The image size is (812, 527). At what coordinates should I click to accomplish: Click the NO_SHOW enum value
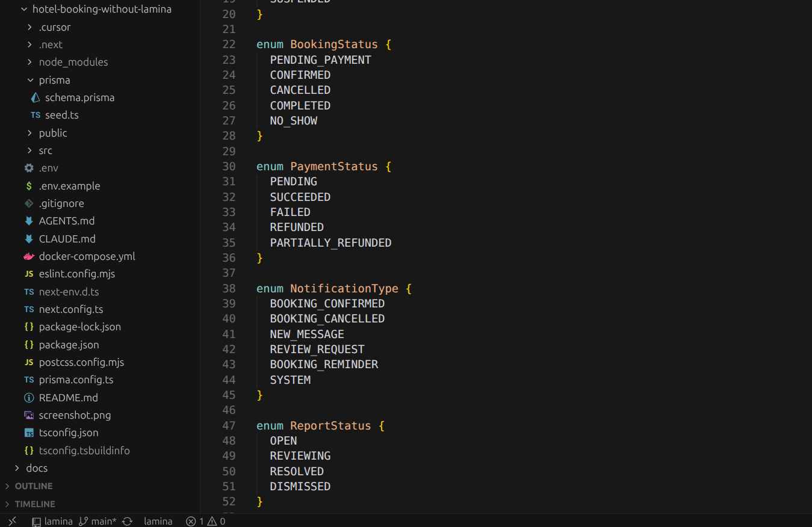293,120
